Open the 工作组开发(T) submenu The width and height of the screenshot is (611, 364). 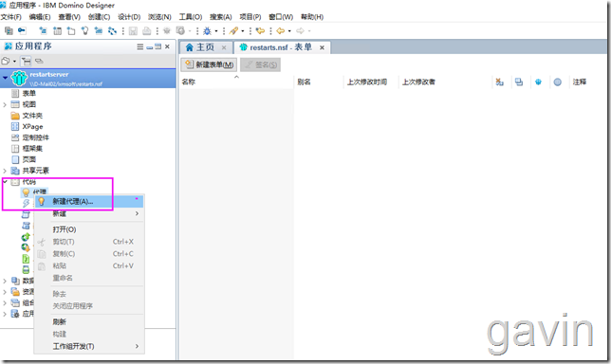pyautogui.click(x=89, y=346)
